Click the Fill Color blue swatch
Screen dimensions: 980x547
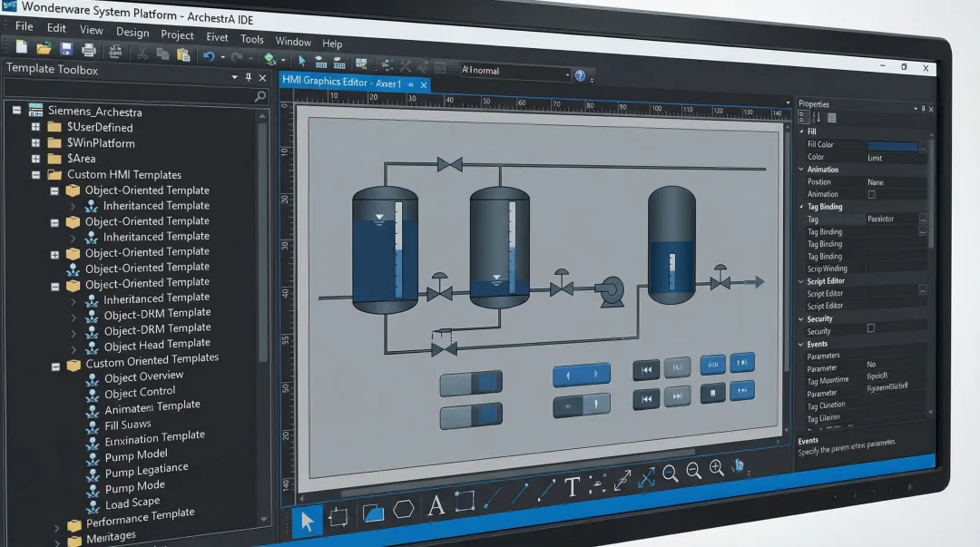(x=892, y=145)
